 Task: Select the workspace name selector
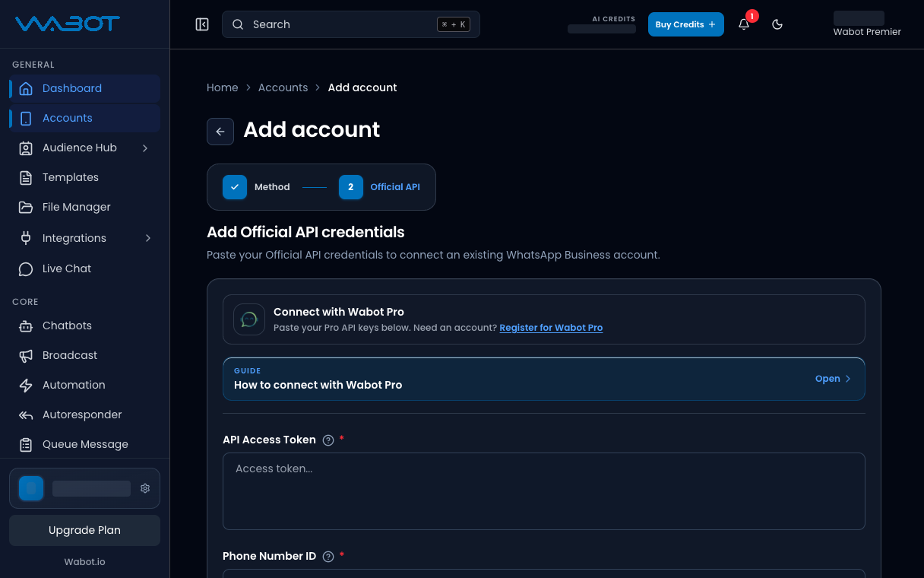[84, 488]
